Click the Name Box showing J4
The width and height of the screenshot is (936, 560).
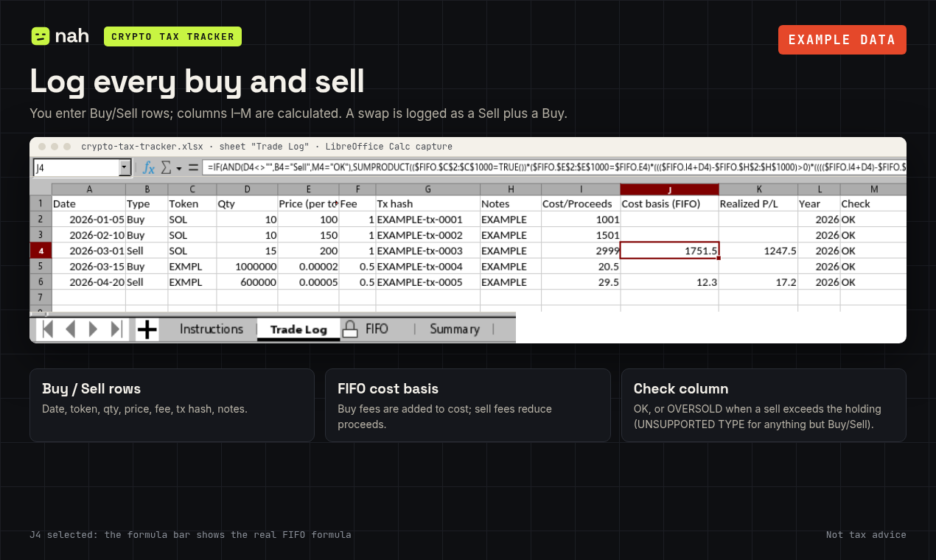click(x=76, y=168)
